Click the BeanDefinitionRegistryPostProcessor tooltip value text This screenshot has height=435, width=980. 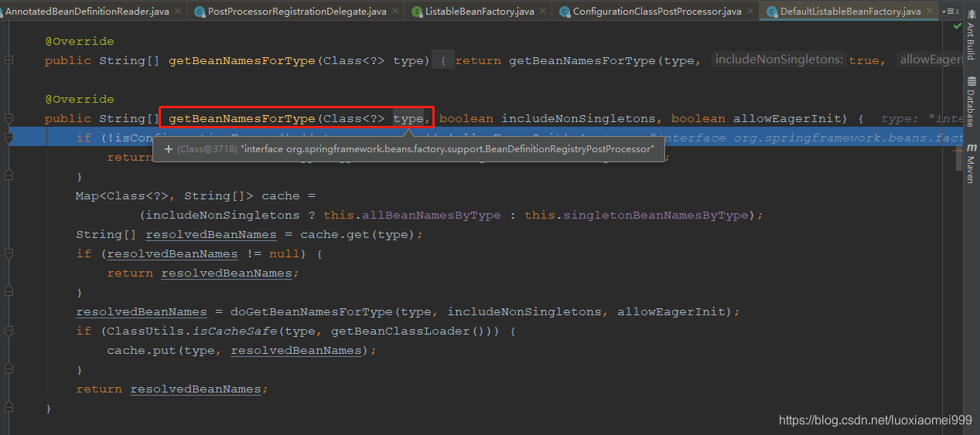coord(447,149)
